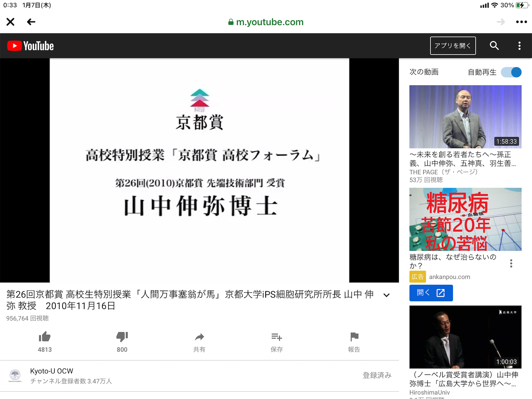Dislike the video with thumbs down icon
The height and width of the screenshot is (399, 532).
[122, 337]
